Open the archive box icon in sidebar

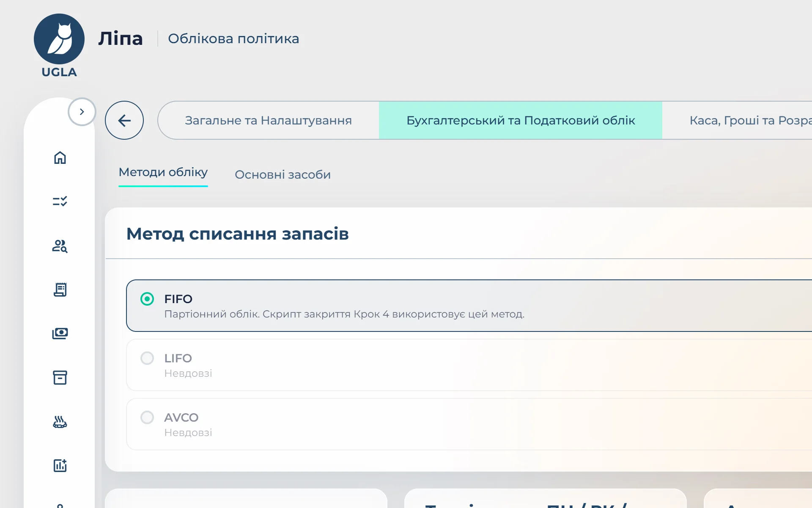click(x=60, y=378)
